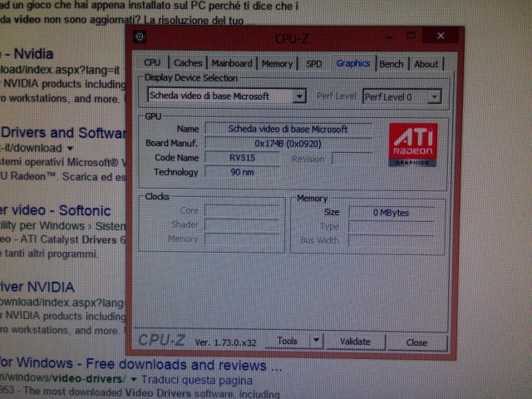Expand the Display Device Selection dropdown
Screen dimensions: 532x399
click(299, 96)
